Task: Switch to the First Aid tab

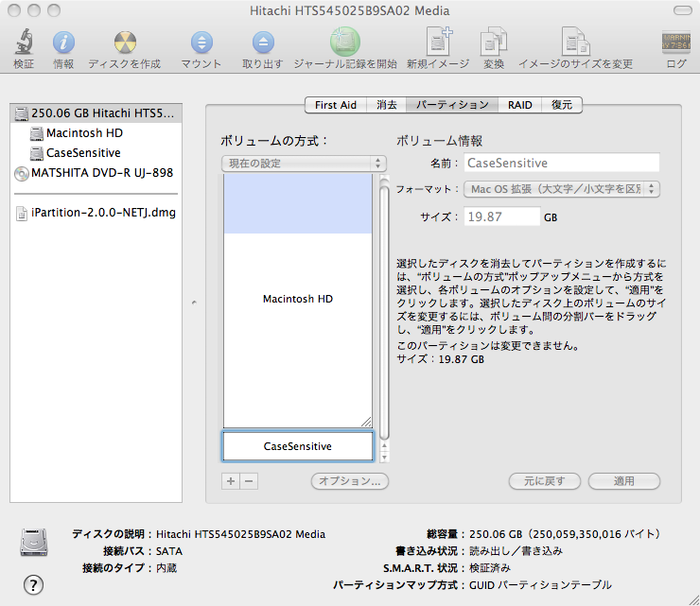Action: pos(336,105)
